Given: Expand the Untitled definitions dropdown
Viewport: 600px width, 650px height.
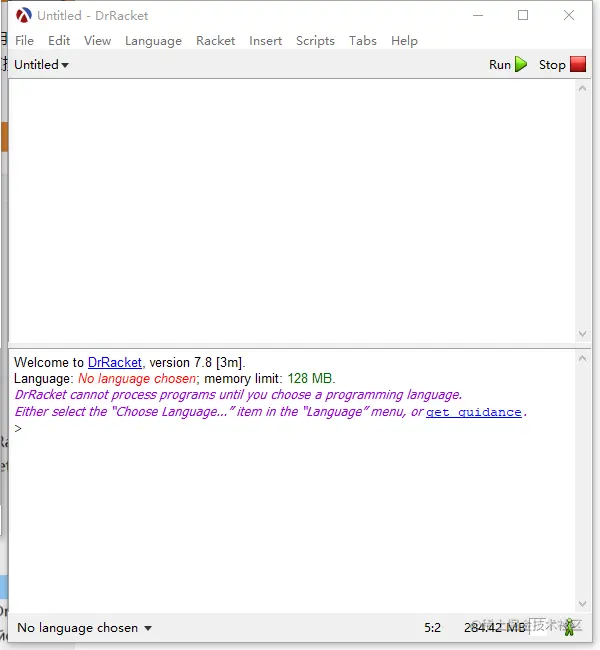Looking at the screenshot, I should (41, 65).
